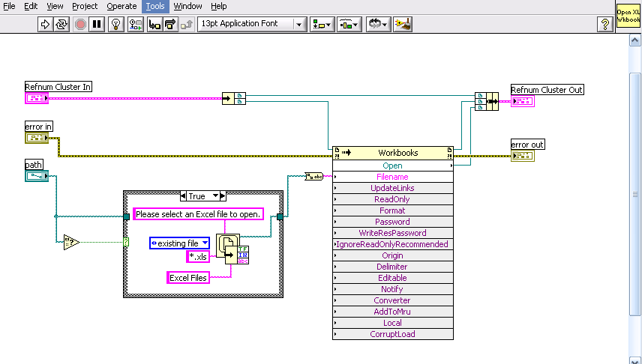Click the Clean Up Diagram button
The image size is (642, 364).
point(403,25)
